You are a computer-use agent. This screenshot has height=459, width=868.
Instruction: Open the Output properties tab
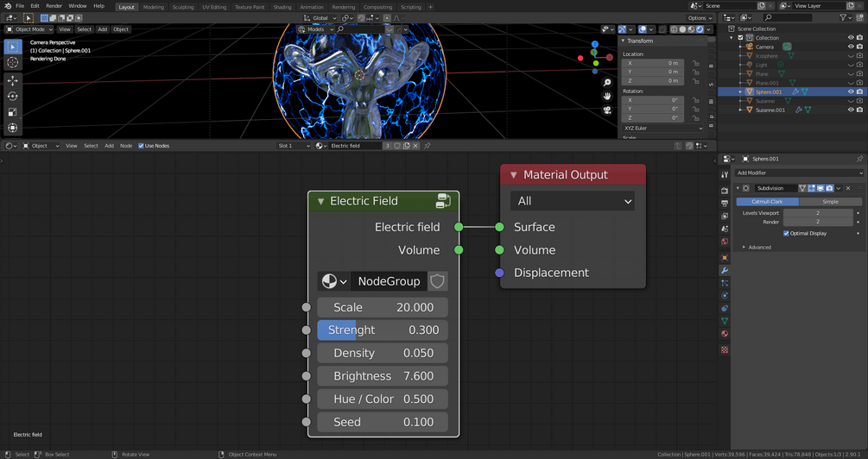[725, 203]
